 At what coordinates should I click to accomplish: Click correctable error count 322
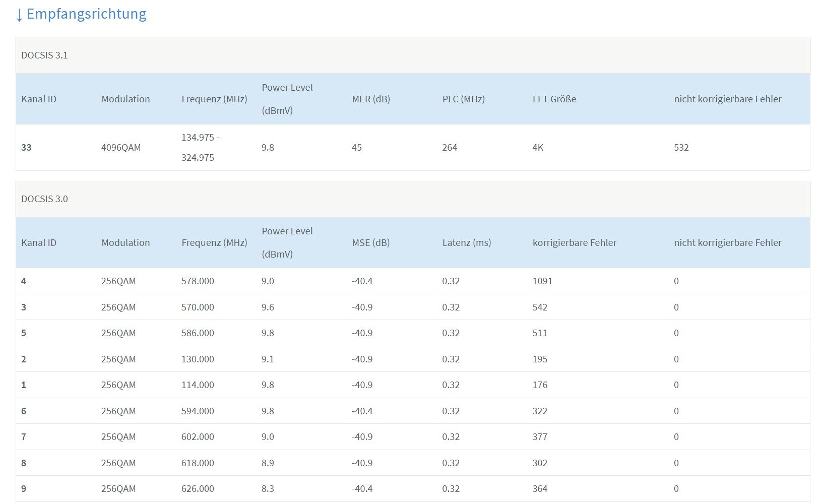[x=540, y=411]
